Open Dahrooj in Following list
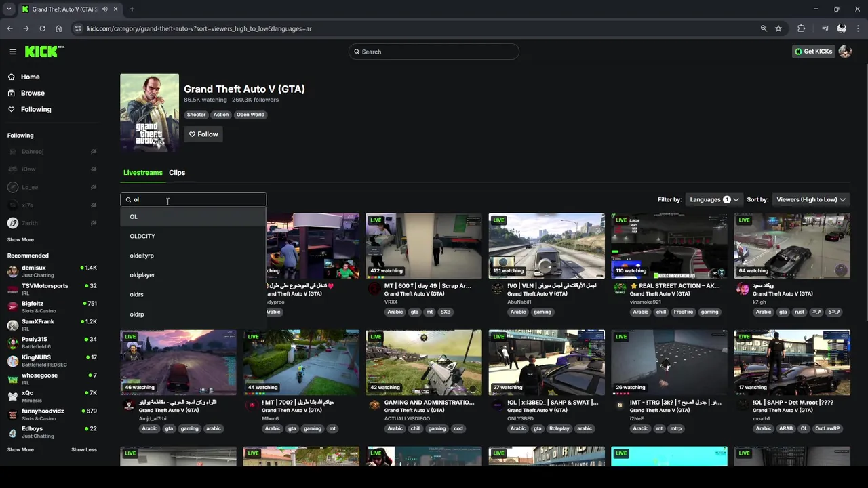 tap(52, 152)
